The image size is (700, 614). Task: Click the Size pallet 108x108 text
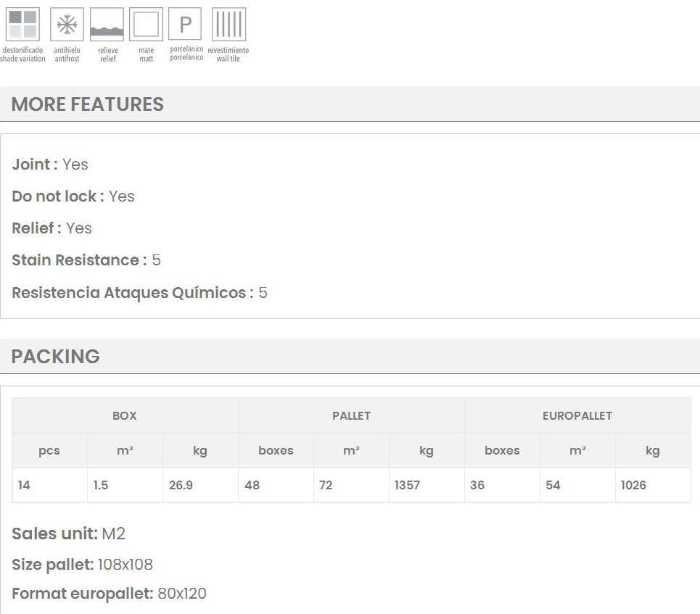(x=83, y=565)
